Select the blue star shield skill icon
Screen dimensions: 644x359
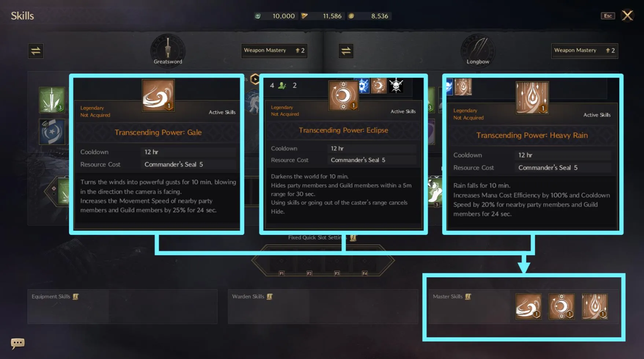(52, 132)
